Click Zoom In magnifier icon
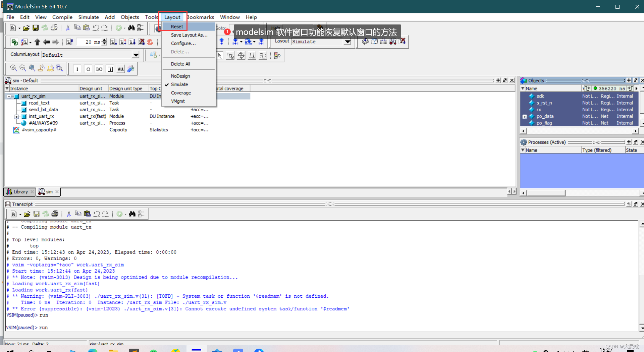 coord(13,68)
